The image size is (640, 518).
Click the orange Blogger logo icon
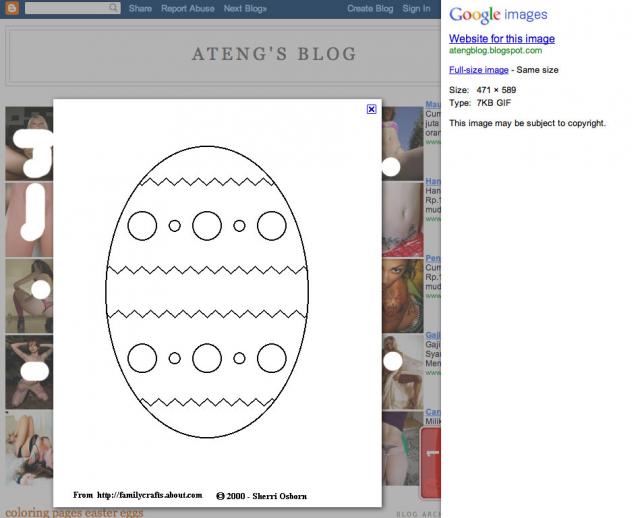coord(12,8)
